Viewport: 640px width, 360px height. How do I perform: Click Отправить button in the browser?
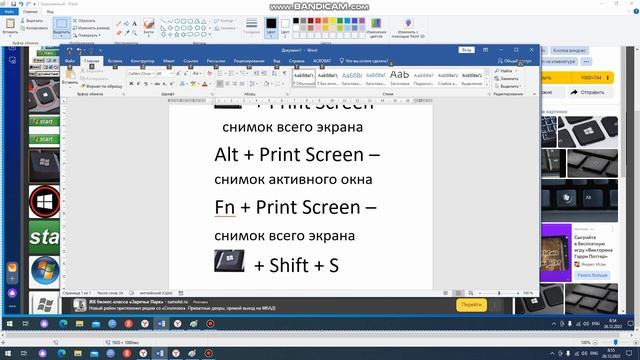coord(588,92)
